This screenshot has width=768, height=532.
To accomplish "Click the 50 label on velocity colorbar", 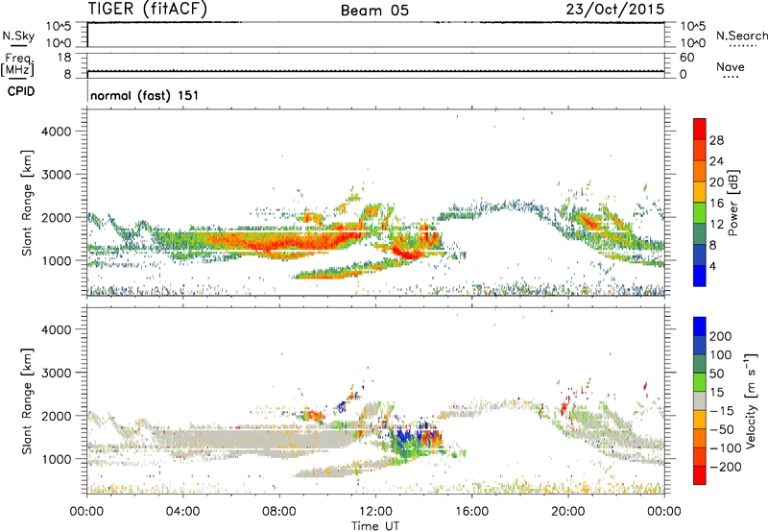I will point(716,374).
